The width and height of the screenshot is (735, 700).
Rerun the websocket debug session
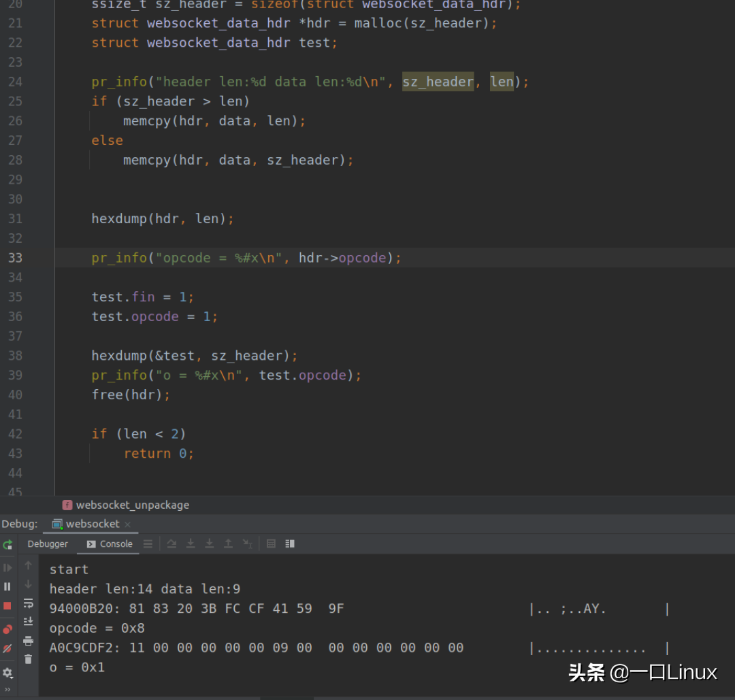coord(7,544)
